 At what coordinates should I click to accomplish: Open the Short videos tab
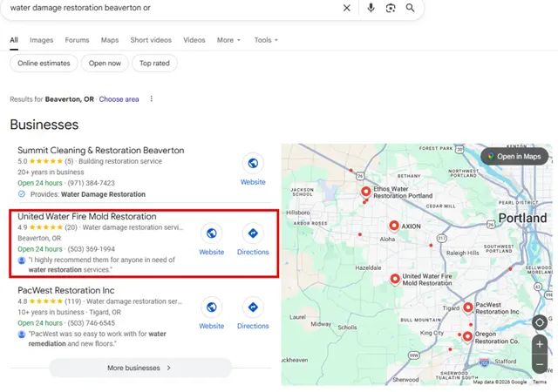tap(151, 40)
